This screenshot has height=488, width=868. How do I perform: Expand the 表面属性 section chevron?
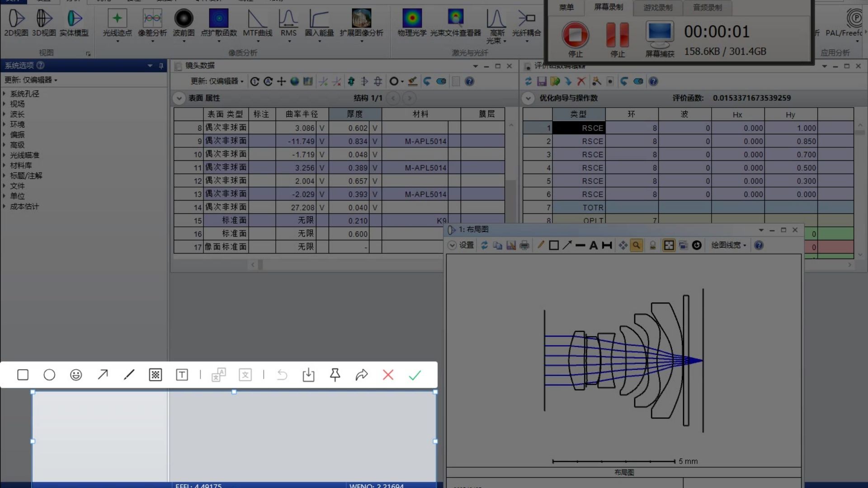[179, 98]
